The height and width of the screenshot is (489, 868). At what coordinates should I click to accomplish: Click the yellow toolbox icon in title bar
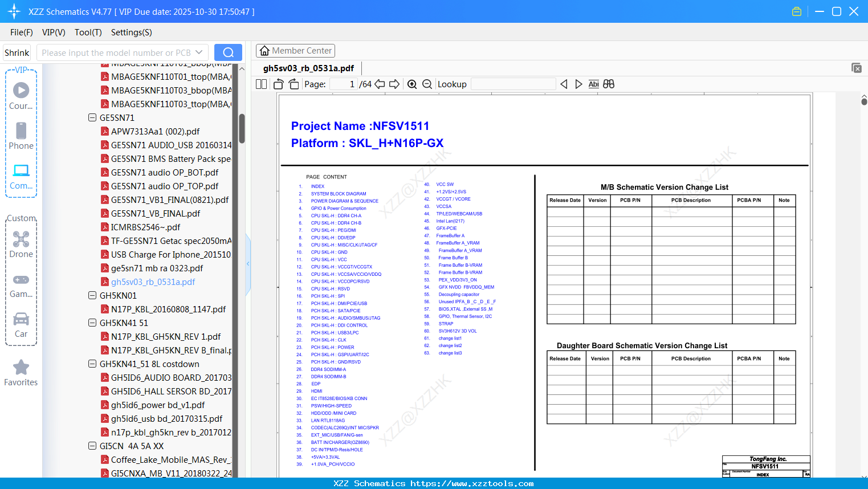pyautogui.click(x=797, y=11)
